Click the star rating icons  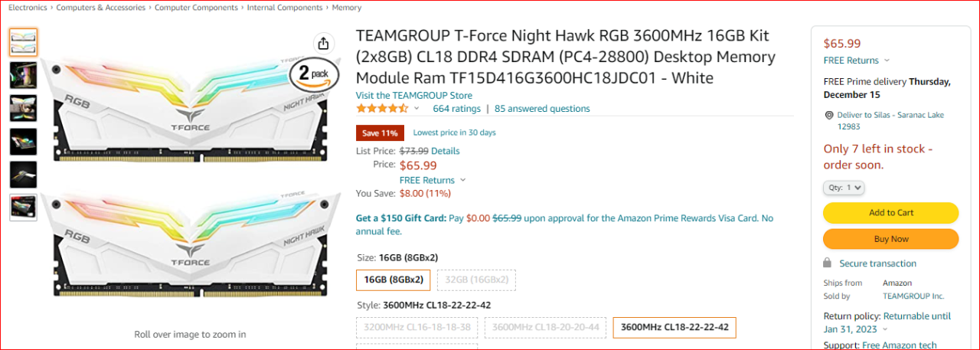(382, 109)
